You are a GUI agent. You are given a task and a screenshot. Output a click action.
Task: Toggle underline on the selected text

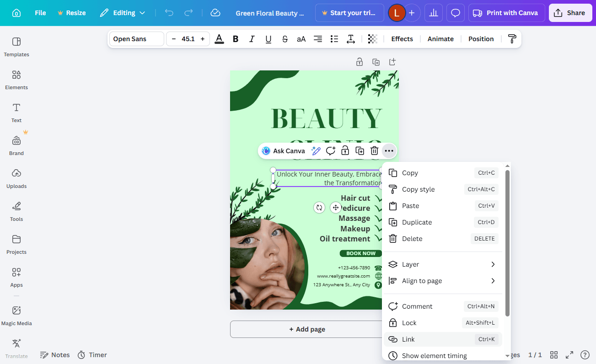click(x=268, y=39)
